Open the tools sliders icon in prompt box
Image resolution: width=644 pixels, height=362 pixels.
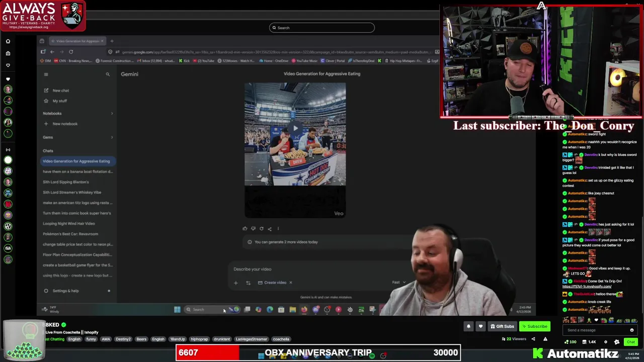tap(248, 283)
